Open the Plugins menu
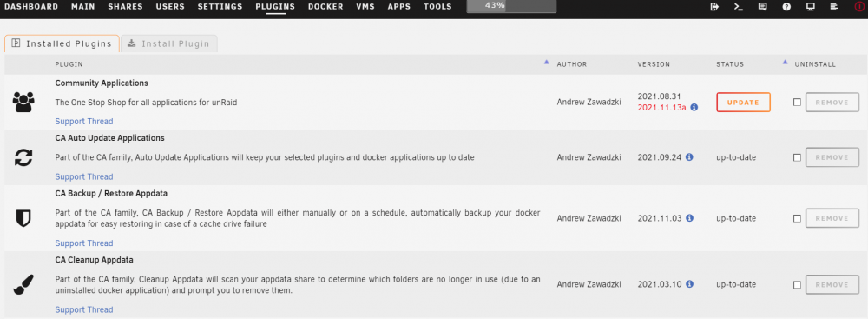This screenshot has width=868, height=319. click(275, 7)
